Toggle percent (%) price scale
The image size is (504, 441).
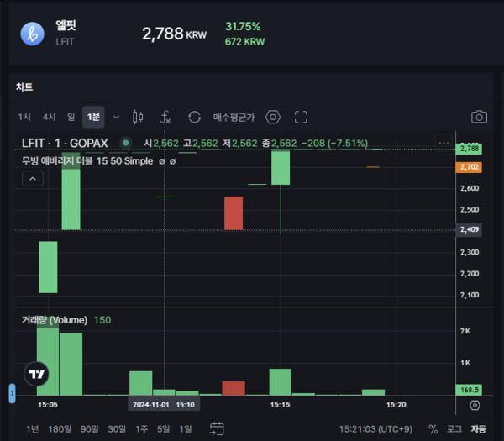tap(433, 428)
